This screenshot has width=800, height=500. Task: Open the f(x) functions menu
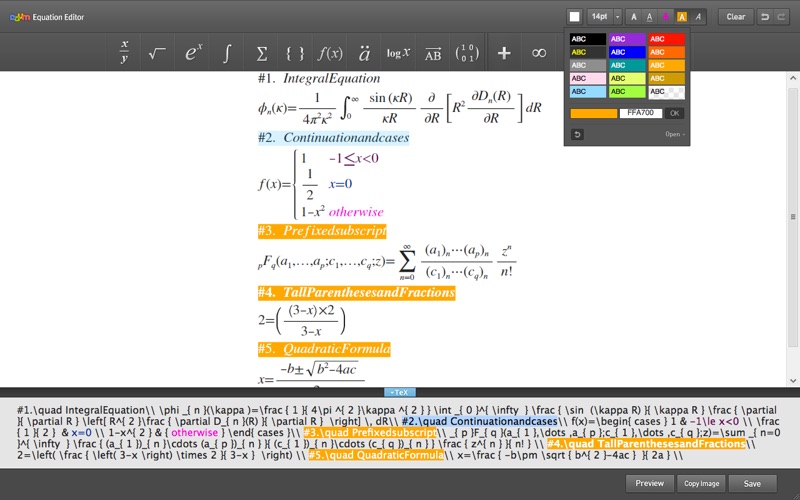point(329,52)
